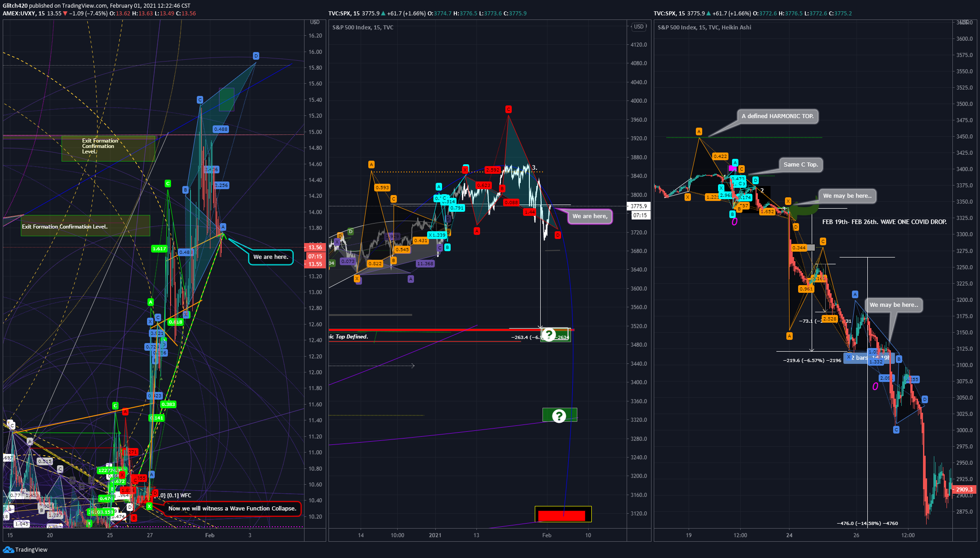Click the upper 'We may be here..' callout near 3350
Image resolution: width=980 pixels, height=558 pixels.
847,196
